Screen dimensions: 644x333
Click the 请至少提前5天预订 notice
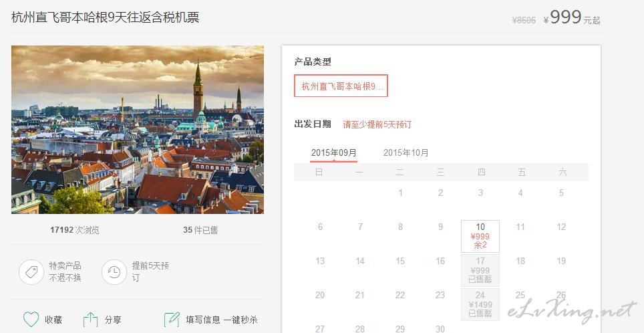(377, 124)
